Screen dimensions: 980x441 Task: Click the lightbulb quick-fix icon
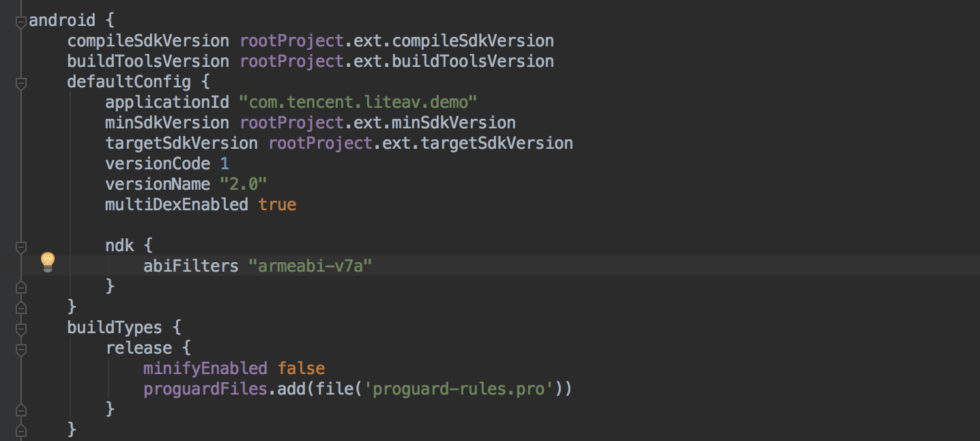(48, 261)
